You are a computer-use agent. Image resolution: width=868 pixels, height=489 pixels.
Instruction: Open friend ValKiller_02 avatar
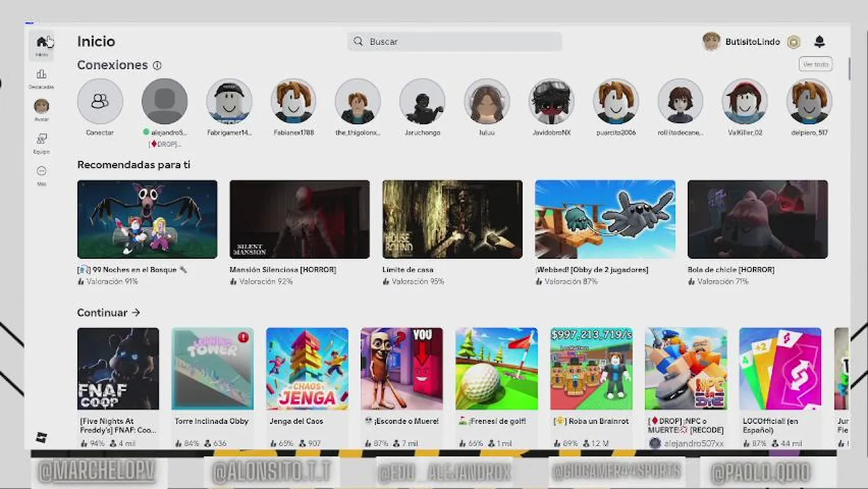[745, 101]
